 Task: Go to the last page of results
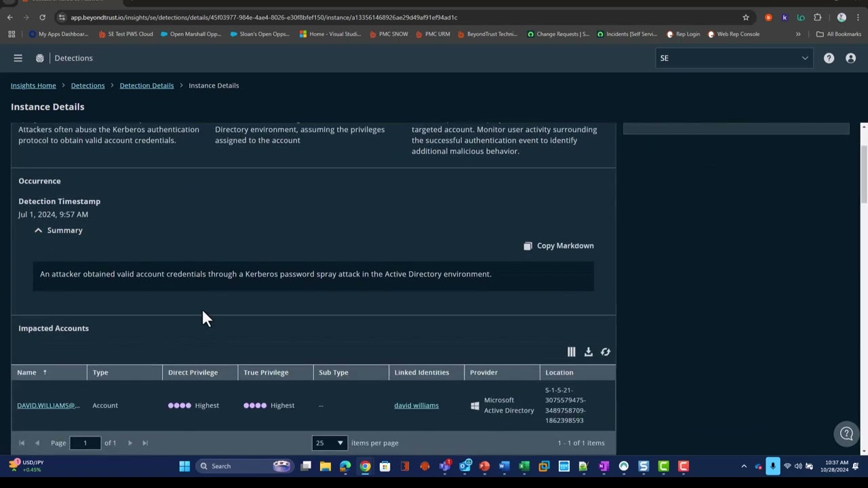pos(144,443)
